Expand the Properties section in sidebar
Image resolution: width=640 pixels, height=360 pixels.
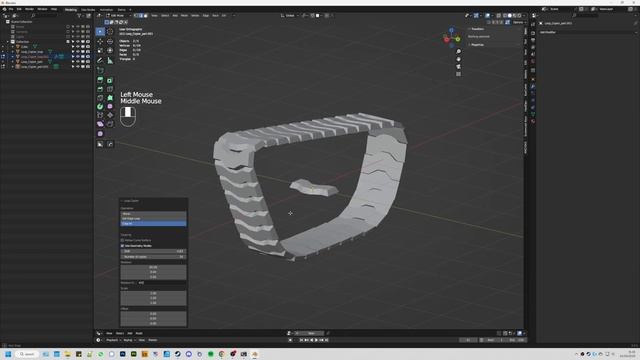click(x=478, y=44)
